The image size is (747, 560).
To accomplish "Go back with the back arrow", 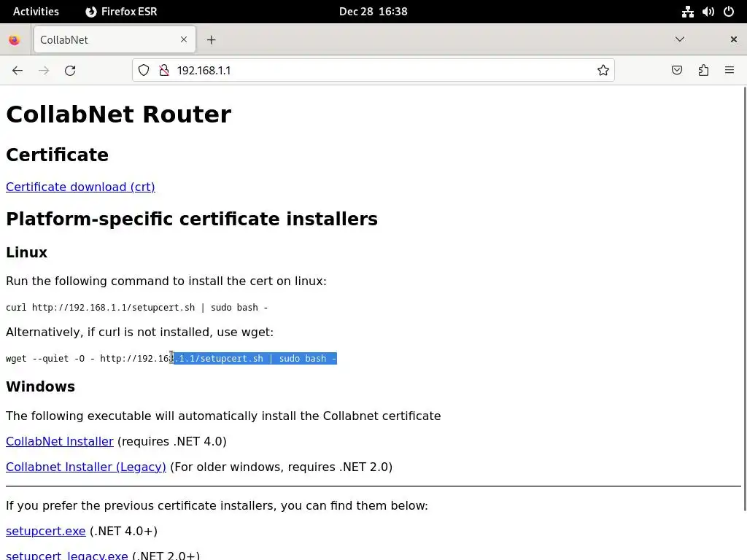I will [18, 71].
